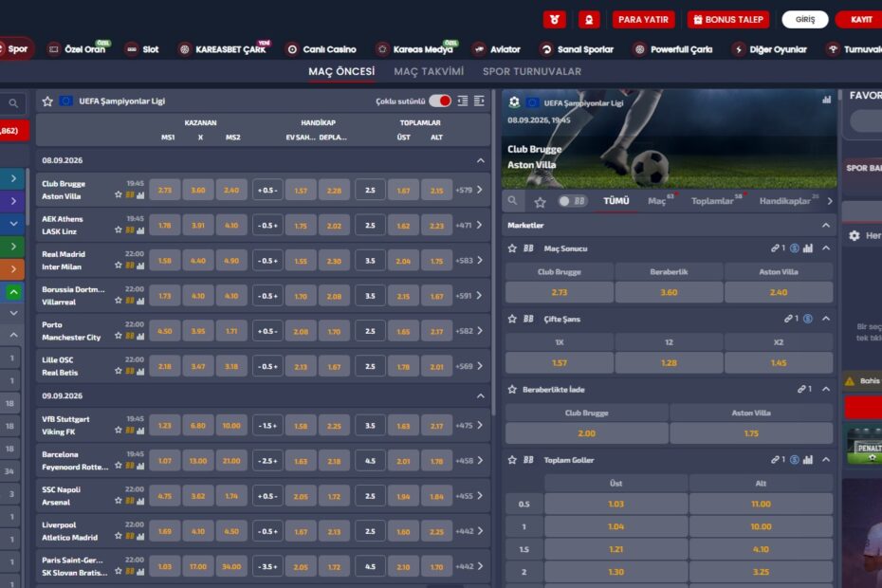Click the notification bell icon in header
Image resolution: width=882 pixels, height=588 pixels.
pos(589,20)
